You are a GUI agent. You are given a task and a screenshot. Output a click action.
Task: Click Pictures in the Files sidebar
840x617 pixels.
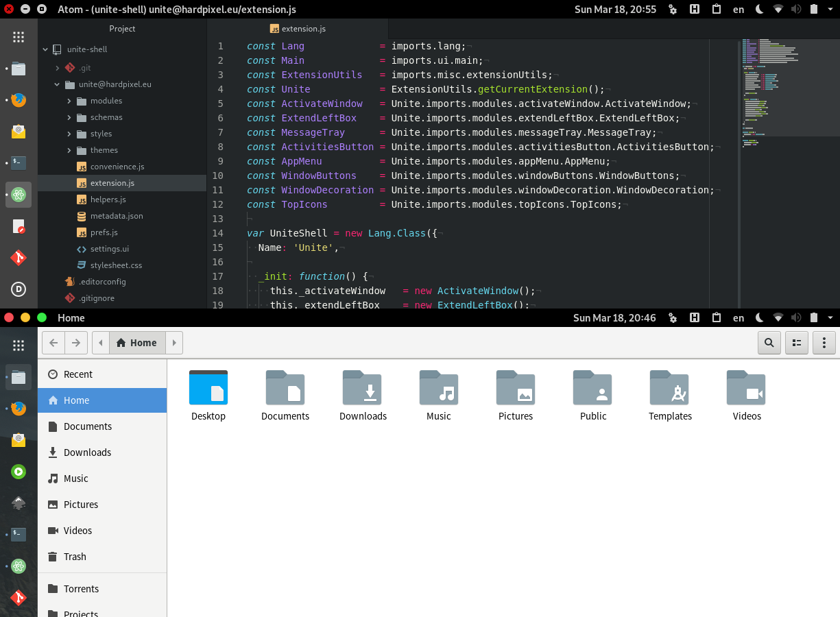[x=102, y=505]
